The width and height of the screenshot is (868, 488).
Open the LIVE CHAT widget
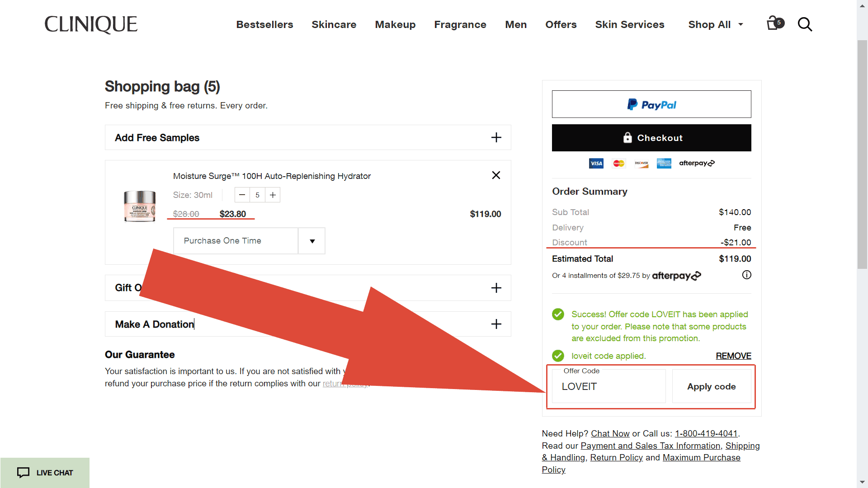(x=45, y=473)
